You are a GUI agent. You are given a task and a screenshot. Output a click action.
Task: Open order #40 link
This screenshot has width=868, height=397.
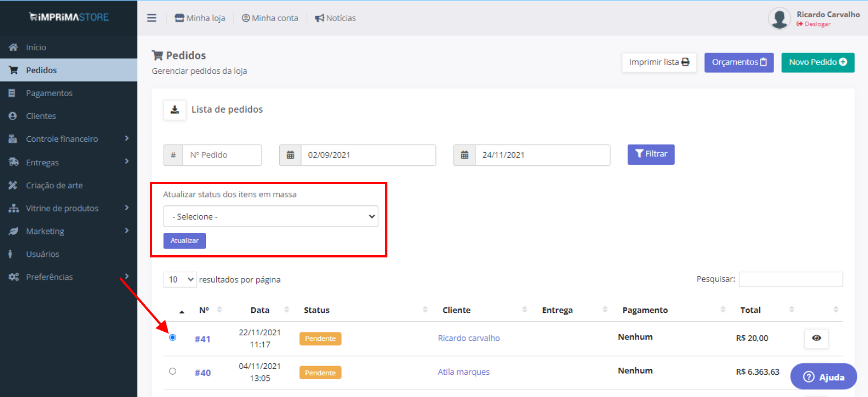203,373
